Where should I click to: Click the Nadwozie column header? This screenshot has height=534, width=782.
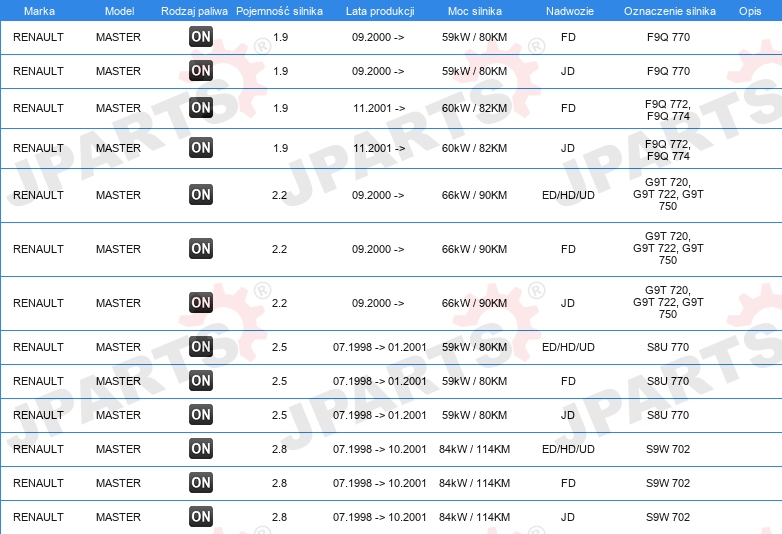[x=570, y=11]
